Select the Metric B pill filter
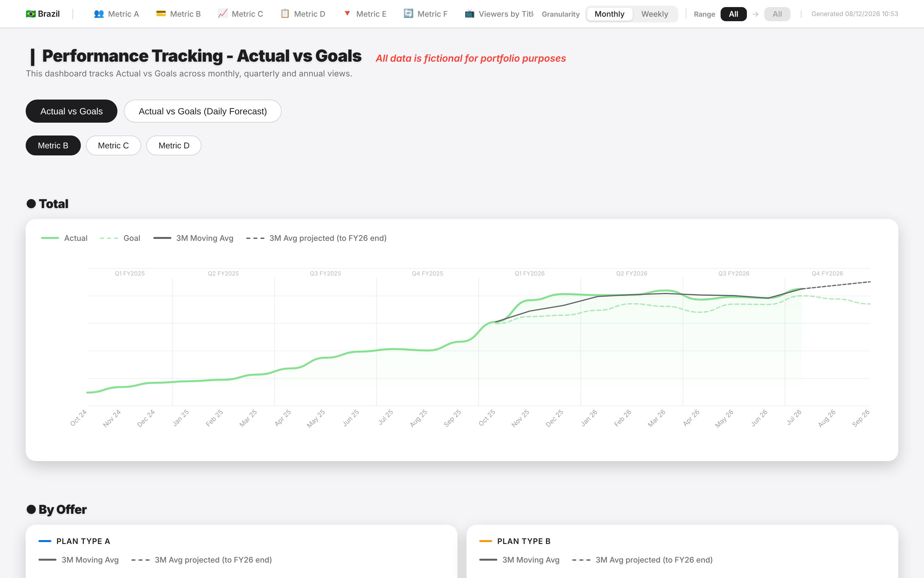The height and width of the screenshot is (578, 924). 53,146
